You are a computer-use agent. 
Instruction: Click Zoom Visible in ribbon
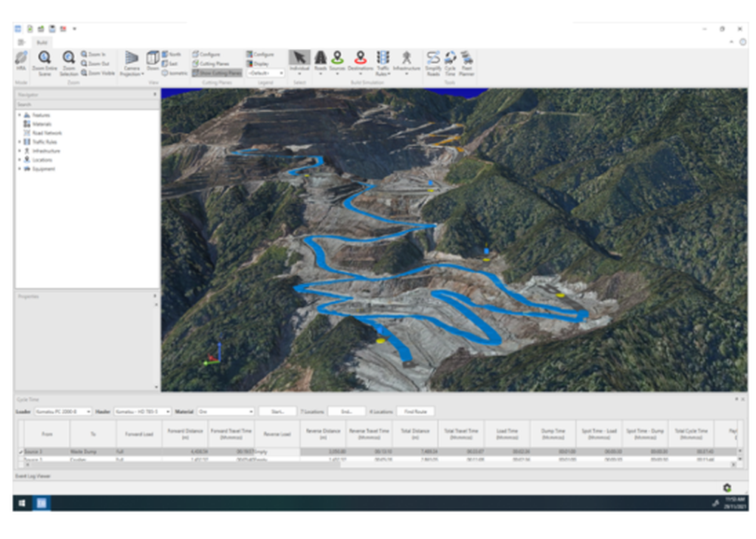(x=98, y=73)
